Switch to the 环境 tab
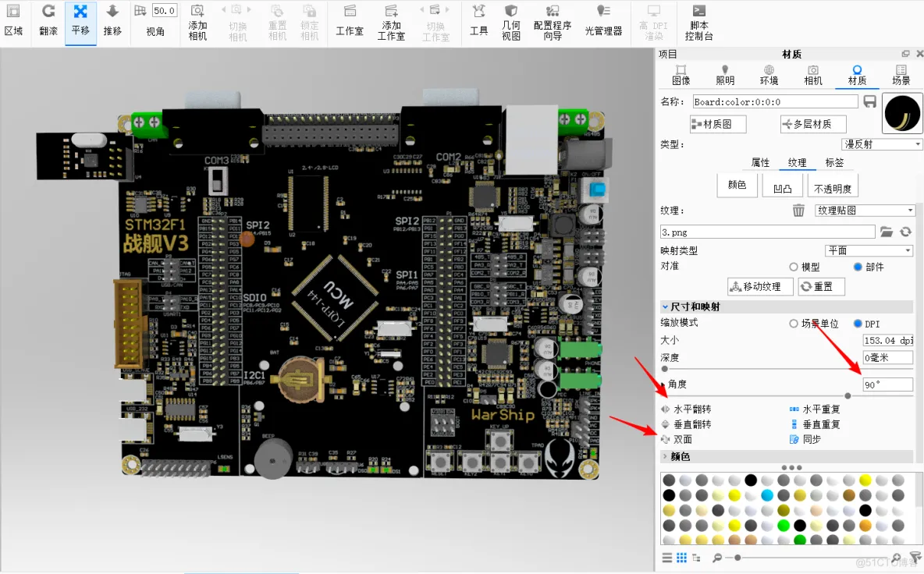The width and height of the screenshot is (924, 574). (769, 76)
